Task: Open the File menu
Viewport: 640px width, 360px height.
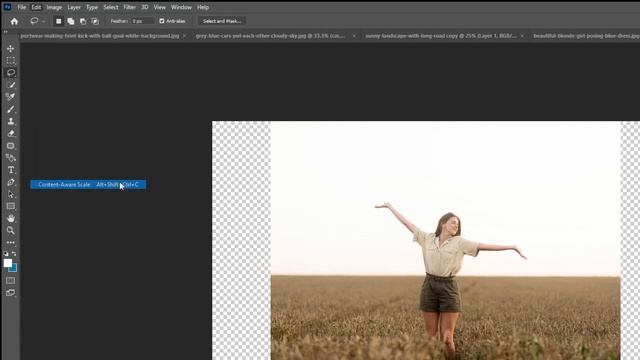Action: click(22, 7)
